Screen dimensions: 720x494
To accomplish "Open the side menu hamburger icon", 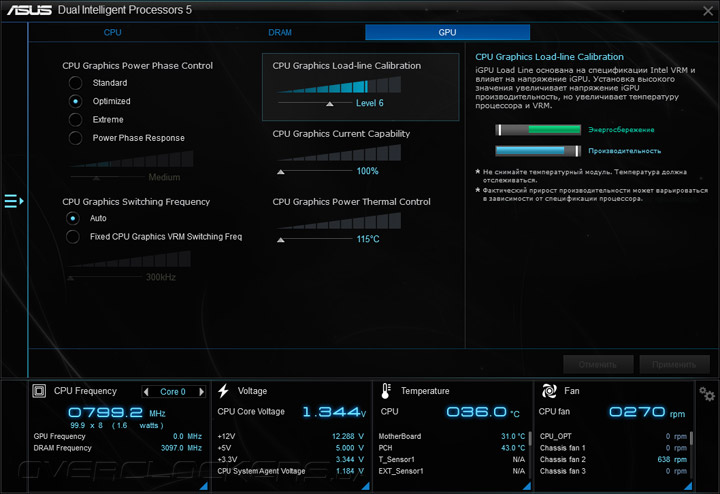I will click(13, 201).
